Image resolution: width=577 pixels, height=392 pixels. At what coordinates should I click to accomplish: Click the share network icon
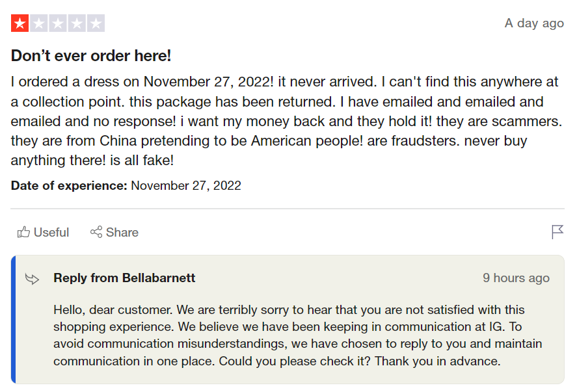[x=96, y=232]
